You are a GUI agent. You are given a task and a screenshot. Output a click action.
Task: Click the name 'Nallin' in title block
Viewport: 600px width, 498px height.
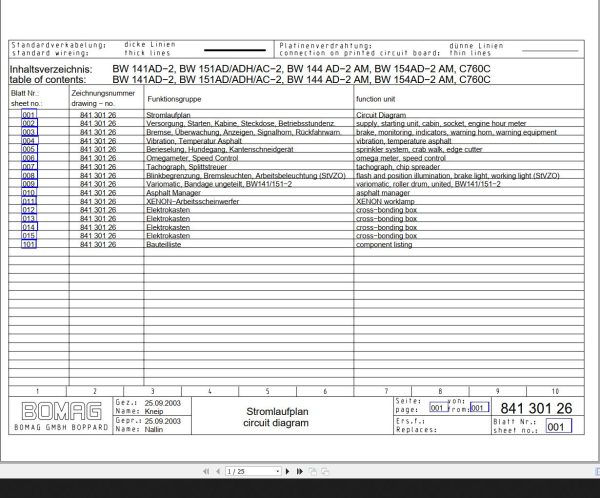(154, 429)
